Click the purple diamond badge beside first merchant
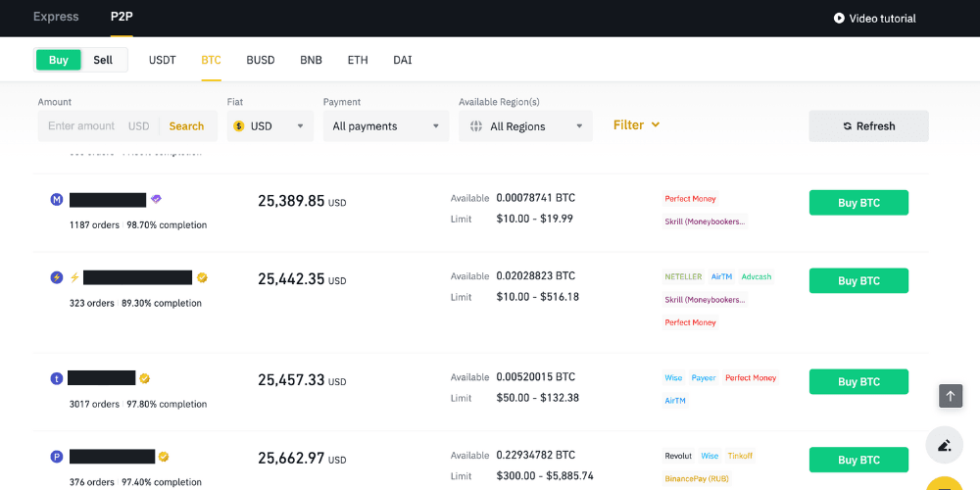Screen dimensions: 980x490 click(x=156, y=199)
